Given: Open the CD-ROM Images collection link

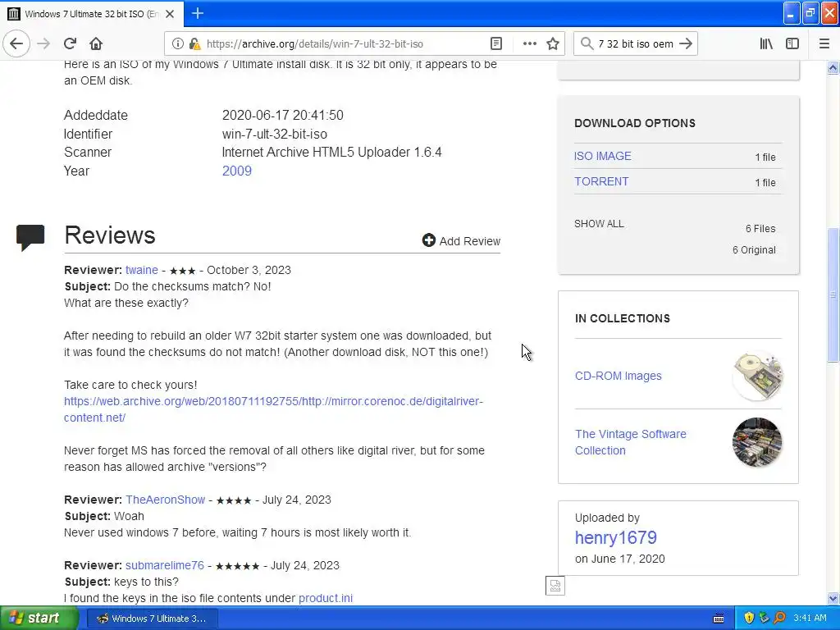Looking at the screenshot, I should pyautogui.click(x=619, y=376).
